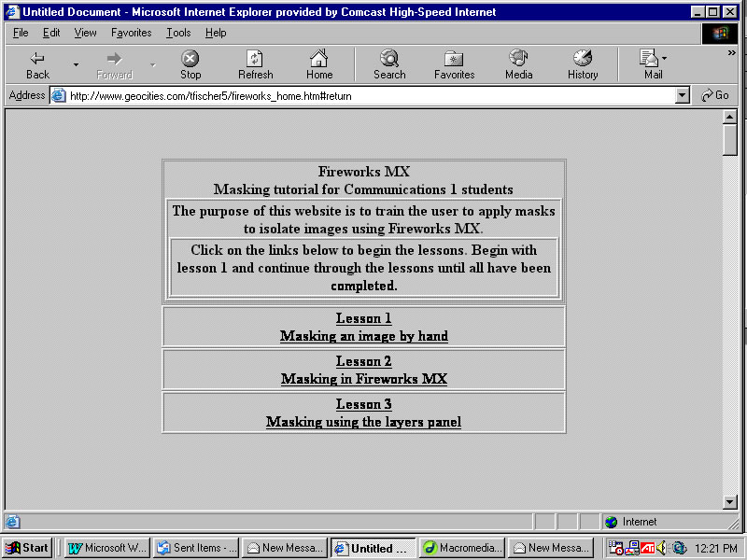Click the volume speaker tray icon
This screenshot has width=747, height=560.
pos(661,548)
